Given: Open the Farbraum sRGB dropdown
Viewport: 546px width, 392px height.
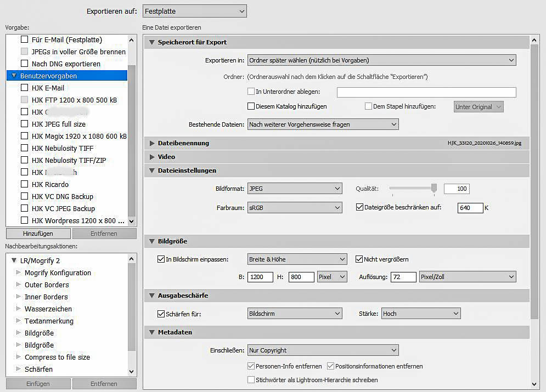Looking at the screenshot, I should click(295, 208).
